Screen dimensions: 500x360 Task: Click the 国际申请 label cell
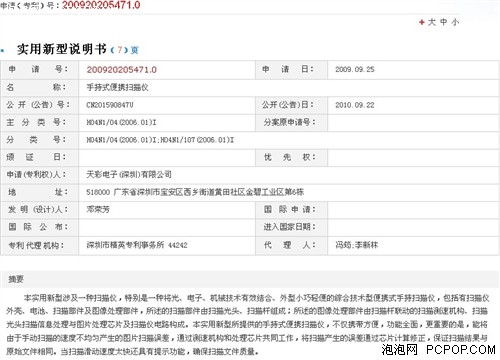click(291, 210)
